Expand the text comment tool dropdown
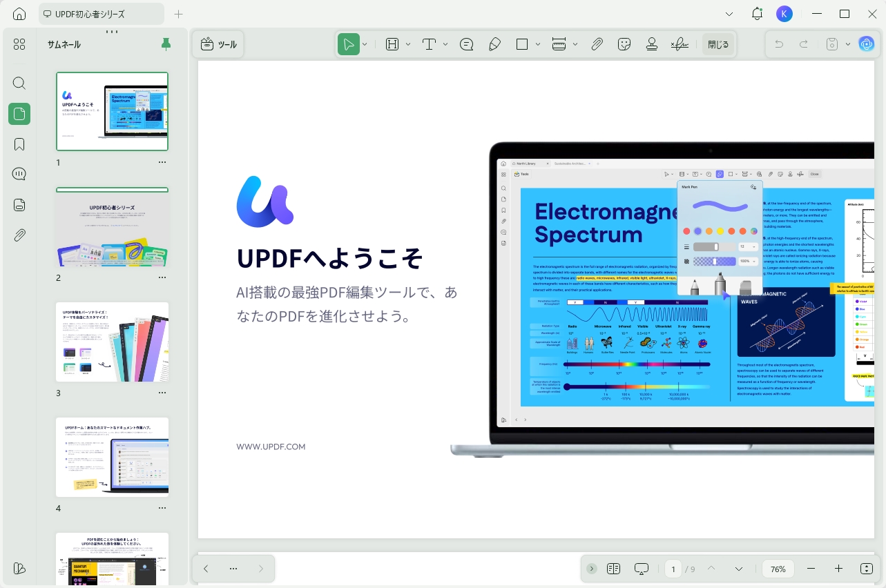 click(x=445, y=44)
